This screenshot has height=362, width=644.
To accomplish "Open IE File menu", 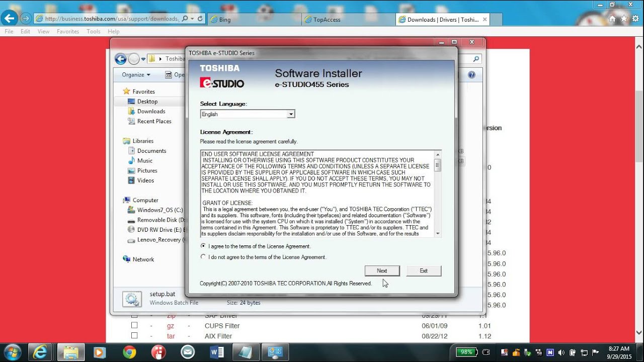I will point(9,31).
